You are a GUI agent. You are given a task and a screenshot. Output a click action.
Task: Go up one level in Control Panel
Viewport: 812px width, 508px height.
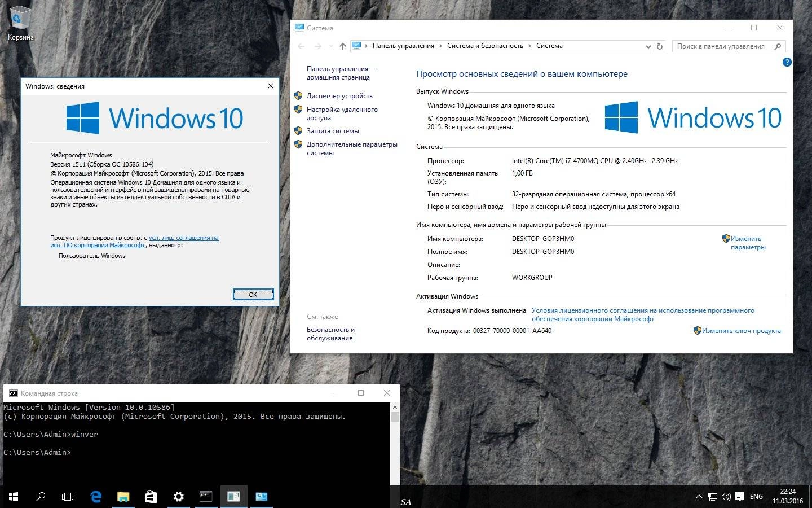click(x=343, y=46)
